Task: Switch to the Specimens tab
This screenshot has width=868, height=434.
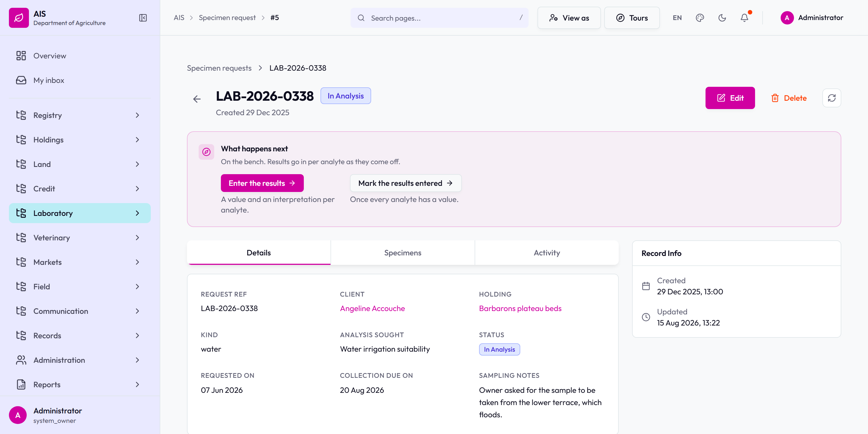Action: (x=403, y=253)
